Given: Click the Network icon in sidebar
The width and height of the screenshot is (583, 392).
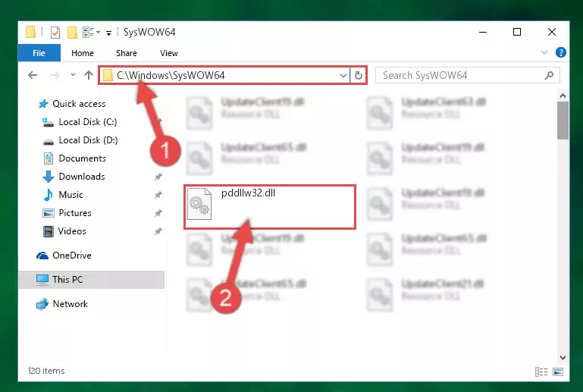Looking at the screenshot, I should [42, 304].
